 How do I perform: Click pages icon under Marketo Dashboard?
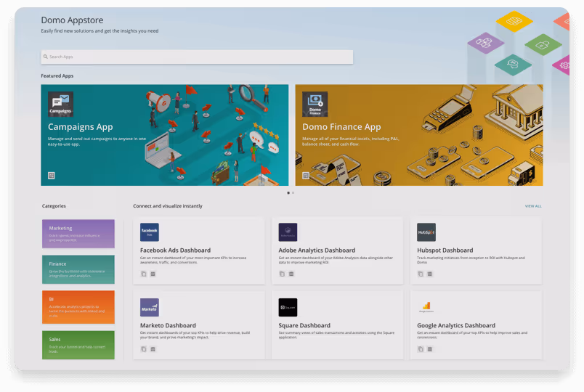pyautogui.click(x=143, y=349)
